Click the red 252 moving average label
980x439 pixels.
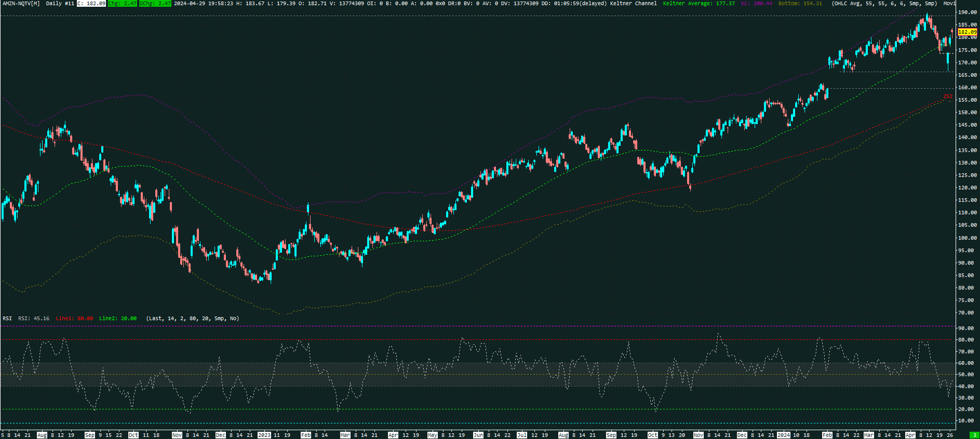[948, 97]
